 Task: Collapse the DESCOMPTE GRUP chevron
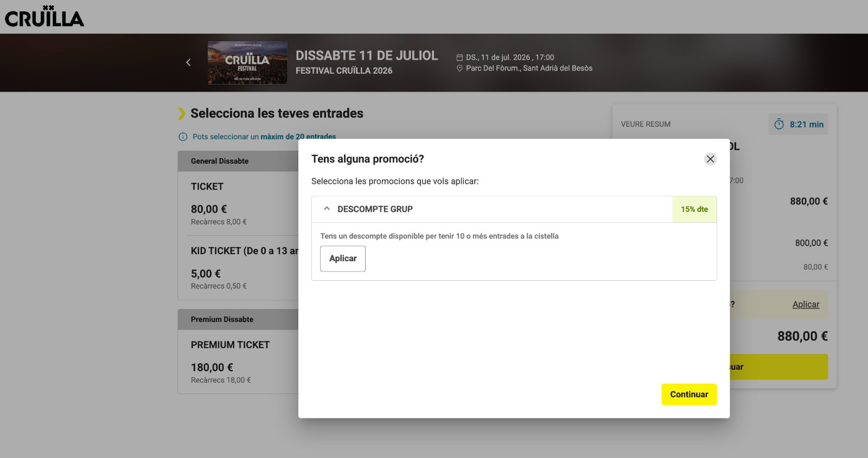[327, 209]
